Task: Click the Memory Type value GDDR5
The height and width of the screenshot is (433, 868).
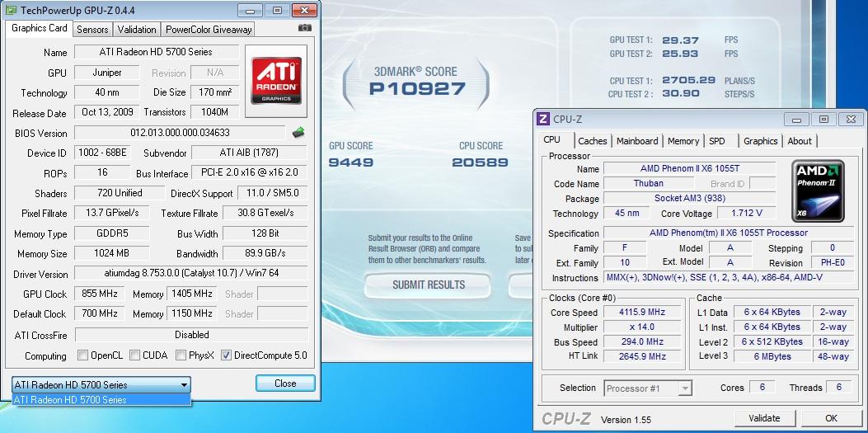Action: 111,233
